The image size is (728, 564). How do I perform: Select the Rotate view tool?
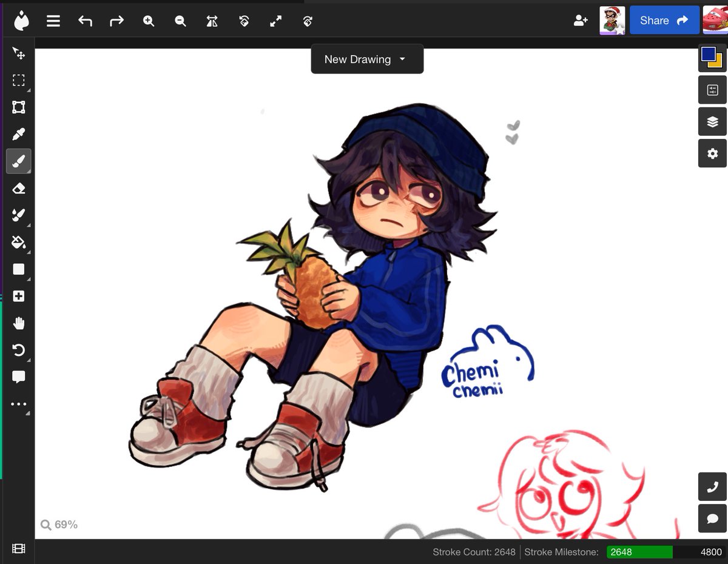pos(19,350)
